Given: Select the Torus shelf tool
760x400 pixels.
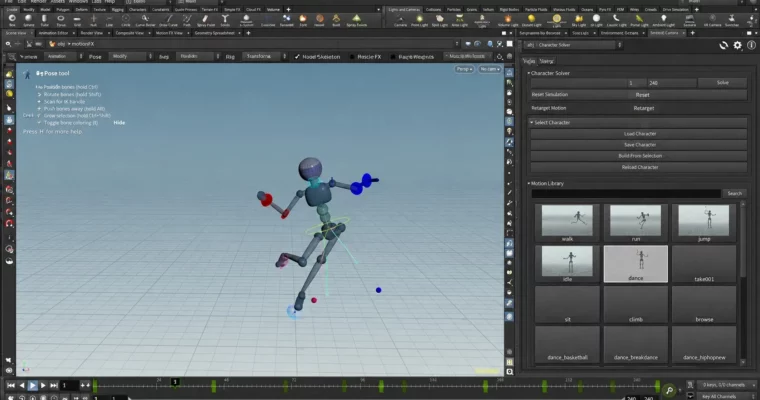Looking at the screenshot, I should 61,20.
